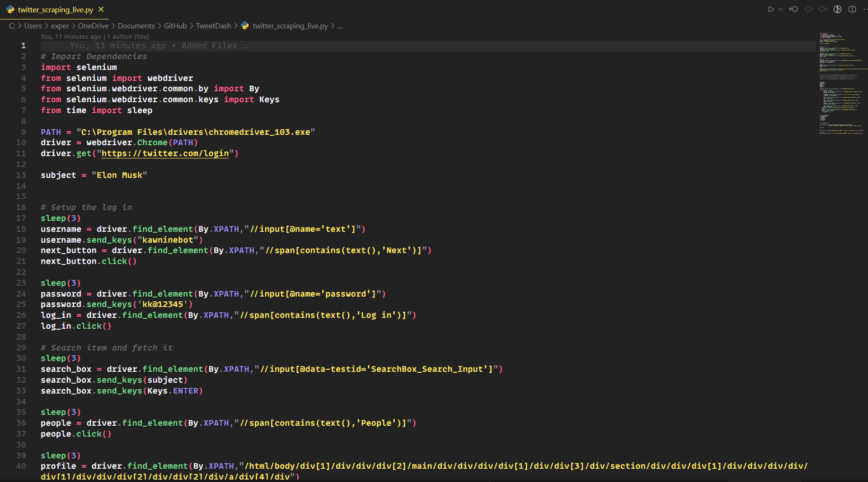Screen dimensions: 868x482
Task: Open the run options dropdown arrow
Action: (x=781, y=9)
